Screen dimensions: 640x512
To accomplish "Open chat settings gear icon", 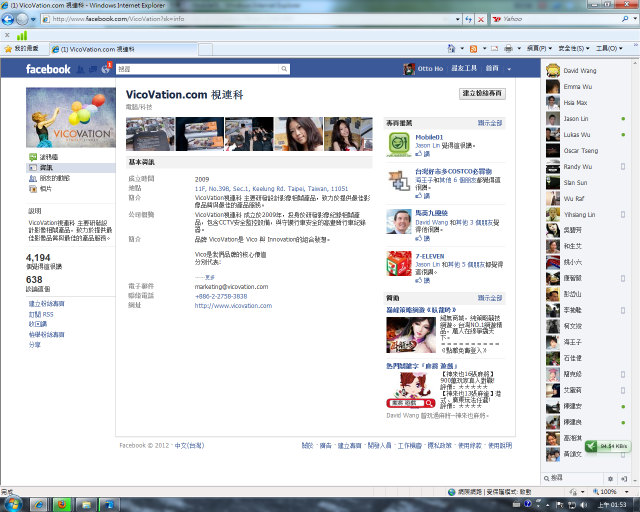I will click(610, 479).
